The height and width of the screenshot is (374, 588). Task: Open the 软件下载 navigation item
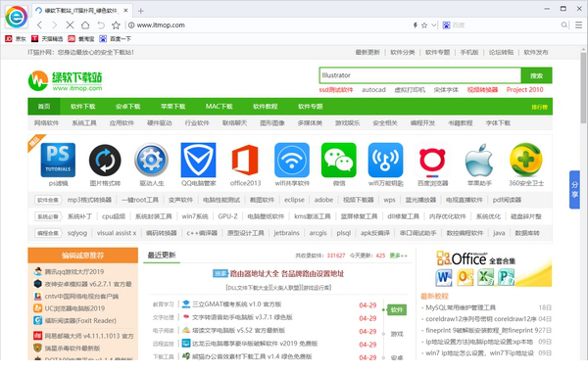[x=83, y=107]
